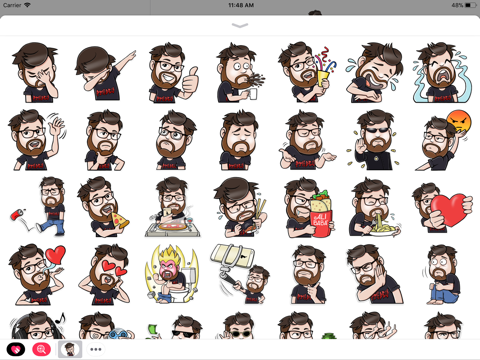
Task: Tap the Wi-Fi icon in status bar
Action: pyautogui.click(x=27, y=5)
